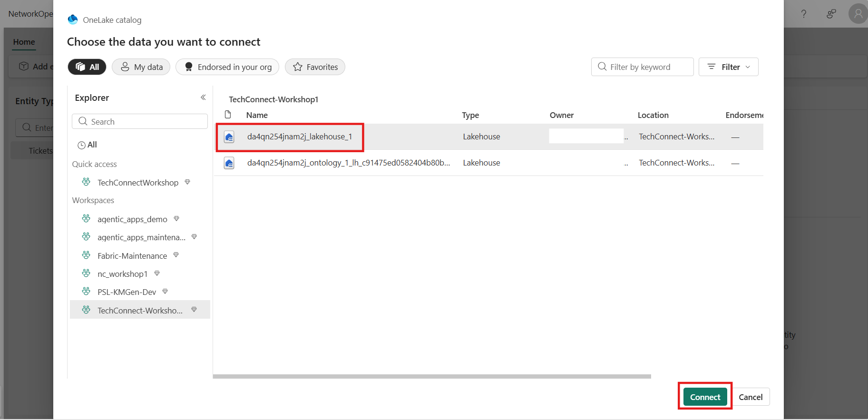Select the agentic_apps_maintena... workspace
This screenshot has height=420, width=868.
click(141, 237)
